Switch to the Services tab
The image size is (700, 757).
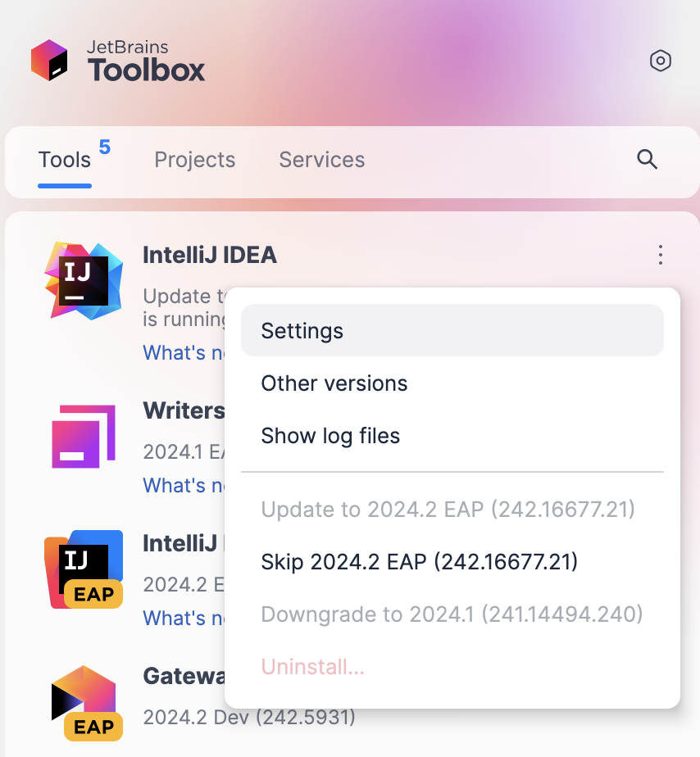coord(321,160)
